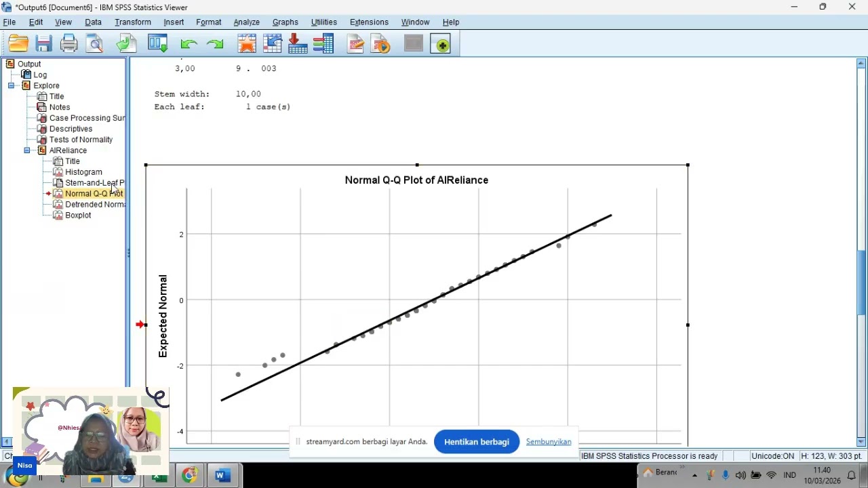
Task: Select Output root in outline tree
Action: coord(29,64)
